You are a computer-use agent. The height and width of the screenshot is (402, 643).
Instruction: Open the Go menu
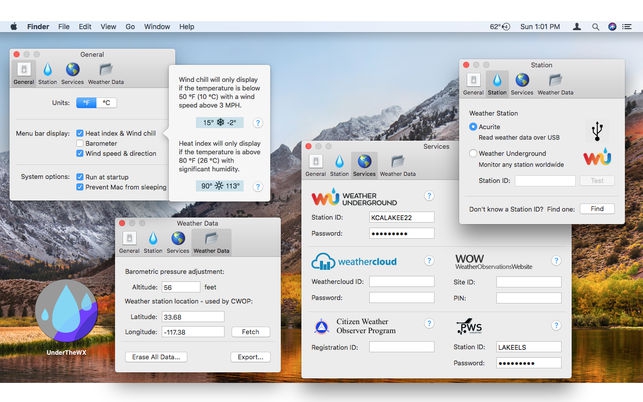[x=130, y=27]
